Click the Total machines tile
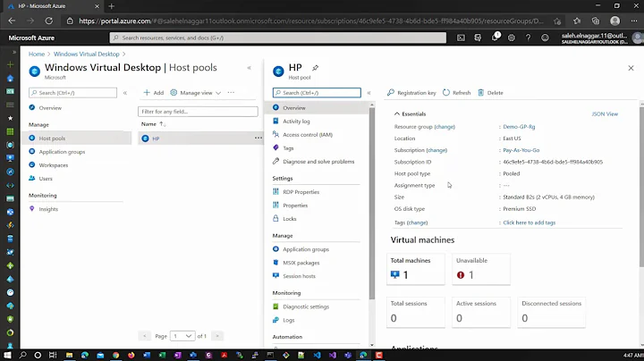The width and height of the screenshot is (644, 361). click(x=416, y=269)
